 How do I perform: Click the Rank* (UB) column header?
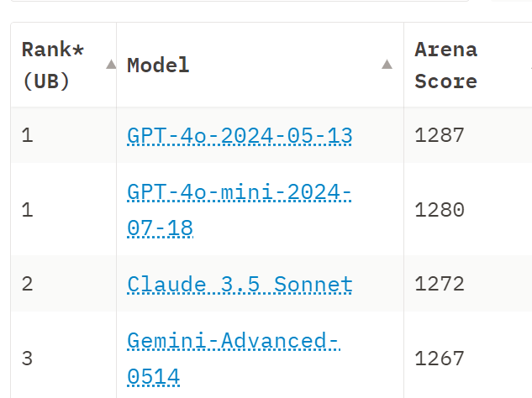(63, 65)
